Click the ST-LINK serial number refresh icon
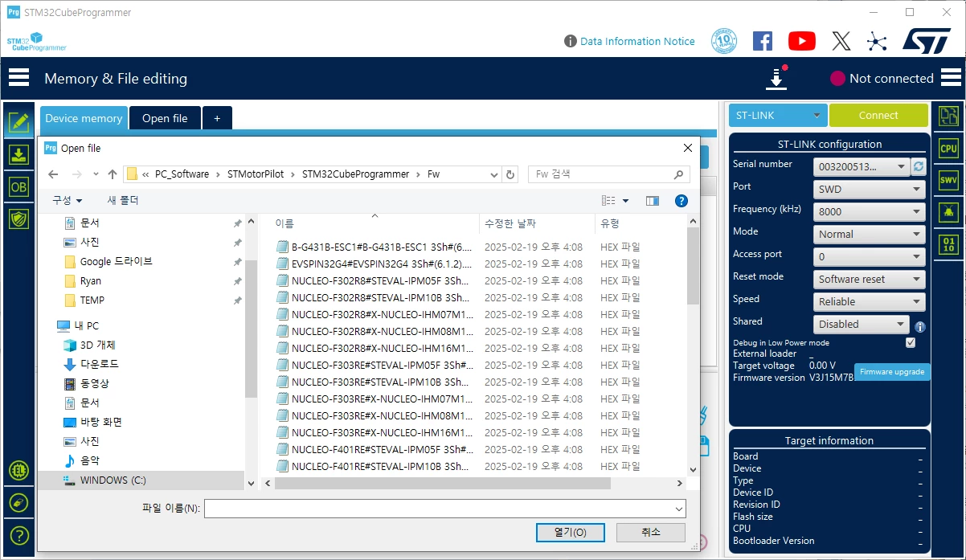The height and width of the screenshot is (560, 966). [919, 166]
